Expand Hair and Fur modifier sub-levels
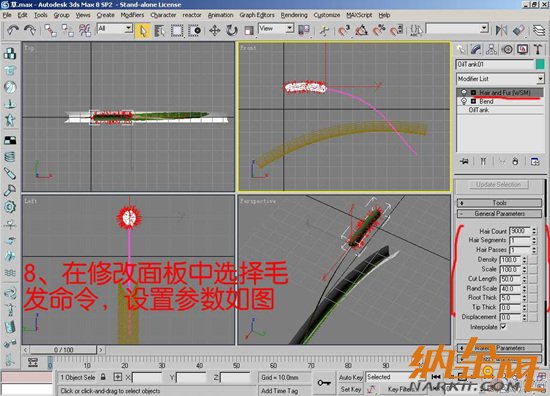Viewport: 550px width, 396px height. pos(473,93)
